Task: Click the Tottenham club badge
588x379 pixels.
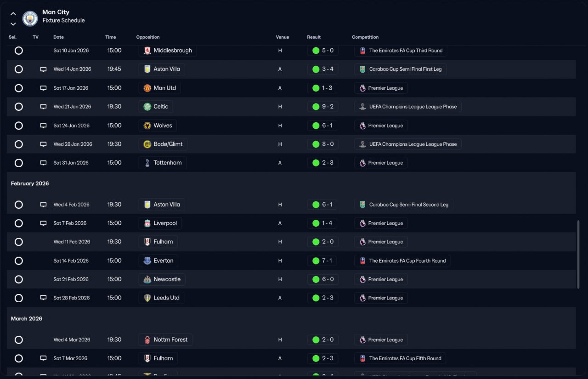Action: click(x=147, y=163)
